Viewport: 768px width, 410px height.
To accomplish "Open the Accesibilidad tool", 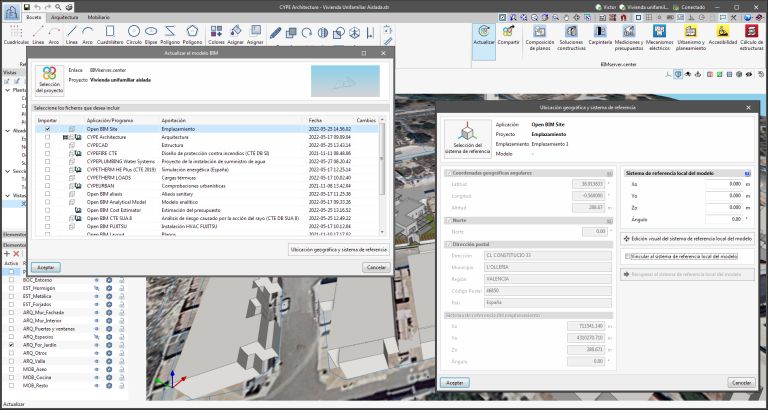I will 722,35.
